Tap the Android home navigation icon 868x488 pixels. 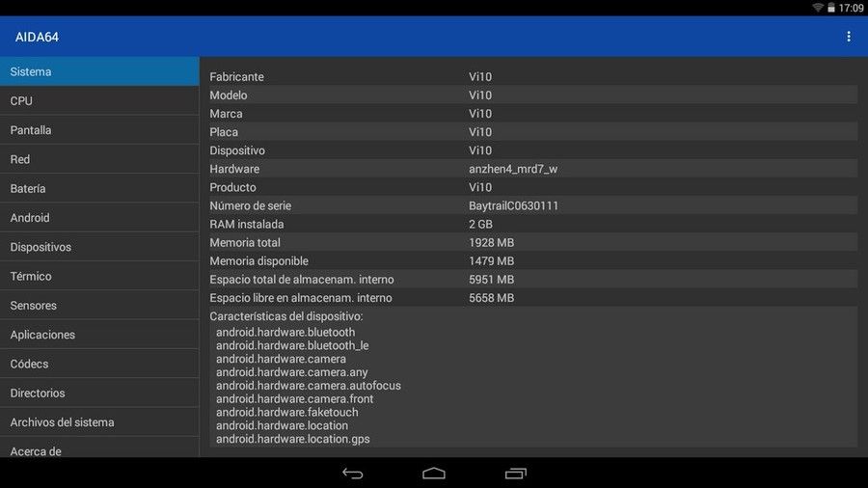pyautogui.click(x=433, y=474)
